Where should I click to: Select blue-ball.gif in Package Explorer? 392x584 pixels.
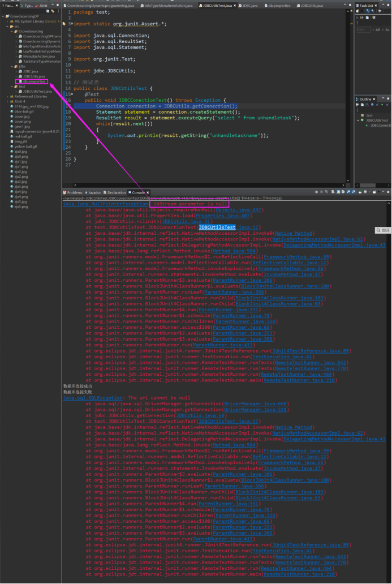(x=21, y=111)
